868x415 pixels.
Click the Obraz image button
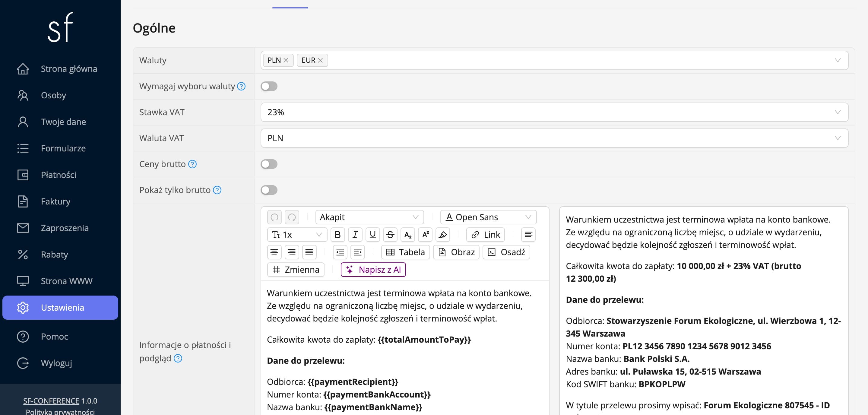pyautogui.click(x=456, y=252)
